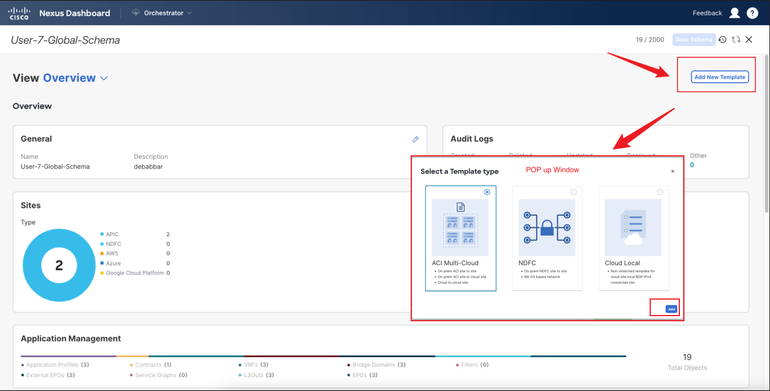Open the Feedback link

pos(707,13)
